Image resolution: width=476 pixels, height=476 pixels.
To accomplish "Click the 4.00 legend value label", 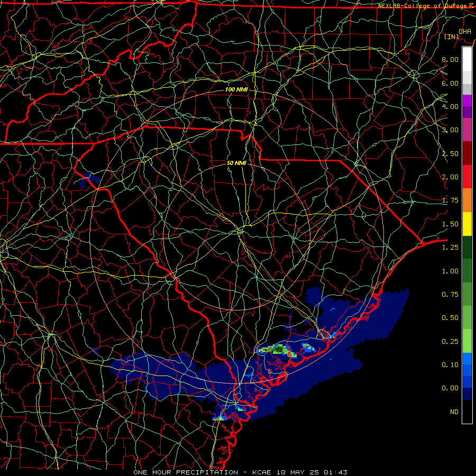I will click(450, 106).
